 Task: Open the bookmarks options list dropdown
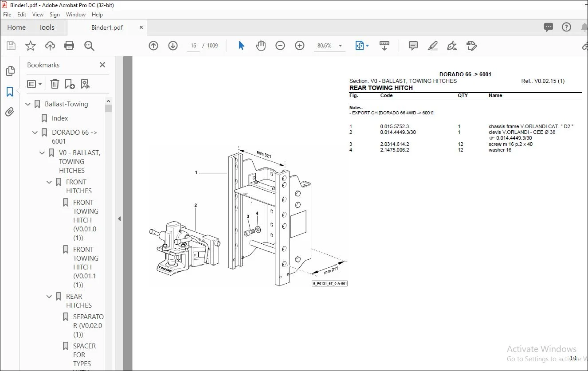[34, 84]
